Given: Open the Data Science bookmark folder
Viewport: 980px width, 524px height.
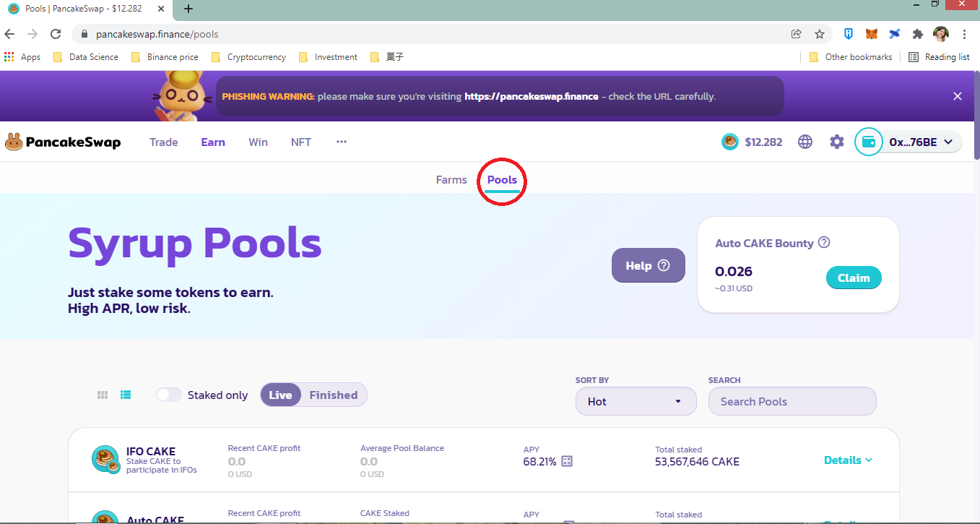Looking at the screenshot, I should coord(86,57).
